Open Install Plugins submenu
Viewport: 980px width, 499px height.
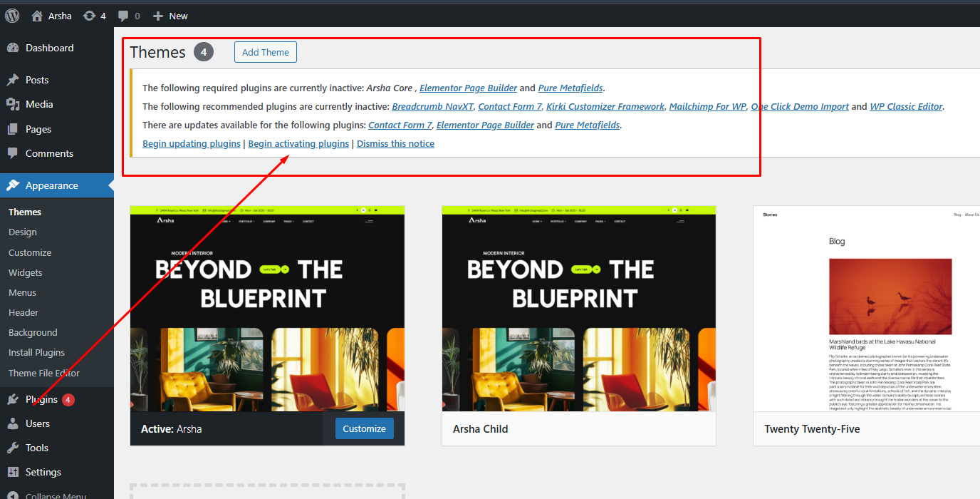[x=36, y=352]
